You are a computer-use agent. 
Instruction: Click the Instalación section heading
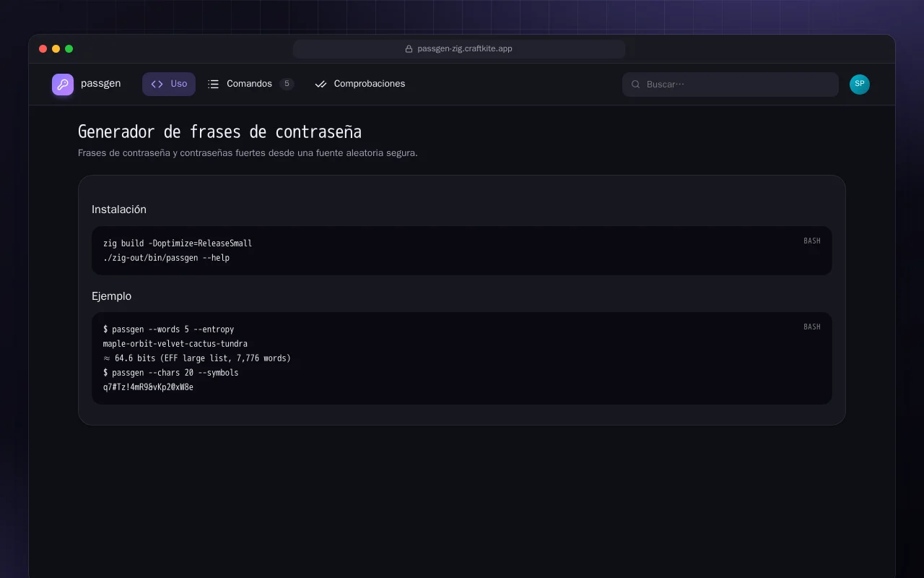(x=119, y=210)
